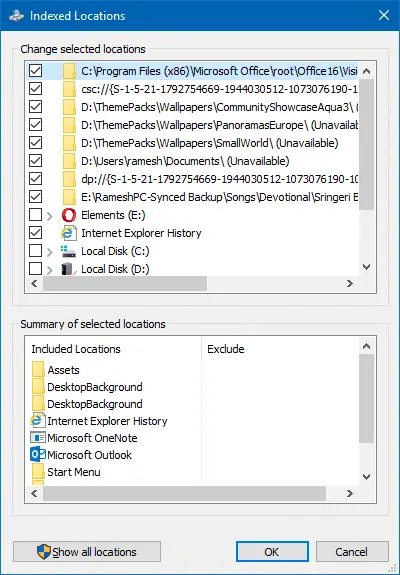Click the Microsoft Outlook icon in summary
Viewport: 400px width, 575px height.
[38, 455]
